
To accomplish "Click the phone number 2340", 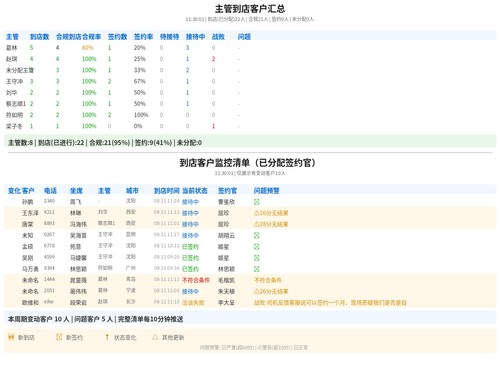I will 49,201.
